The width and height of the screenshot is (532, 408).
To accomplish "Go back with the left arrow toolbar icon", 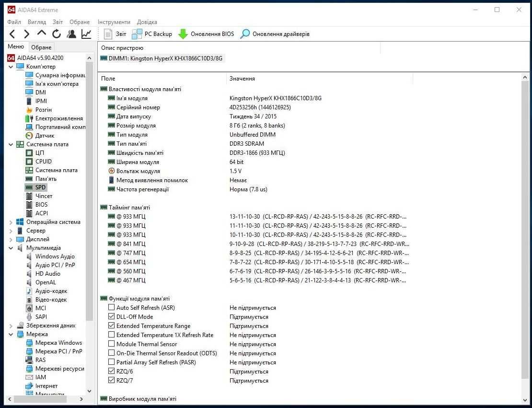I will click(12, 34).
